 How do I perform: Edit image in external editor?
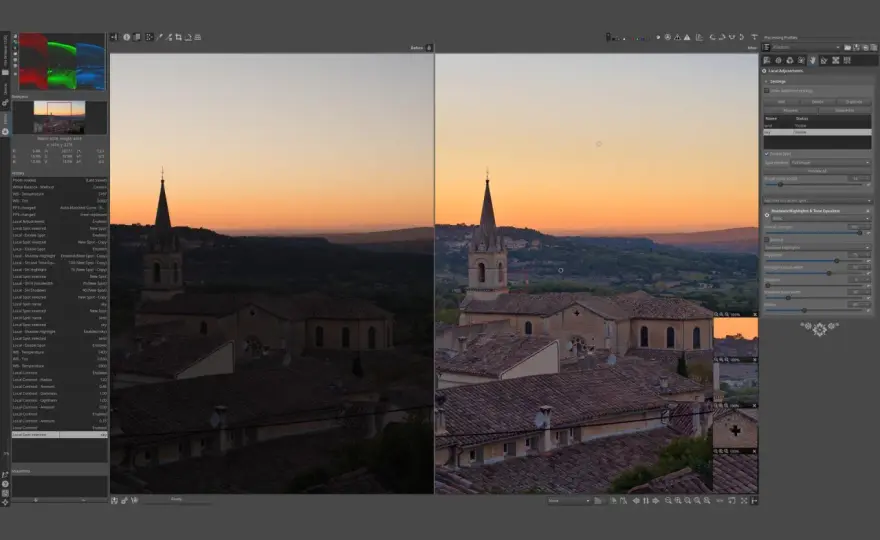point(134,500)
